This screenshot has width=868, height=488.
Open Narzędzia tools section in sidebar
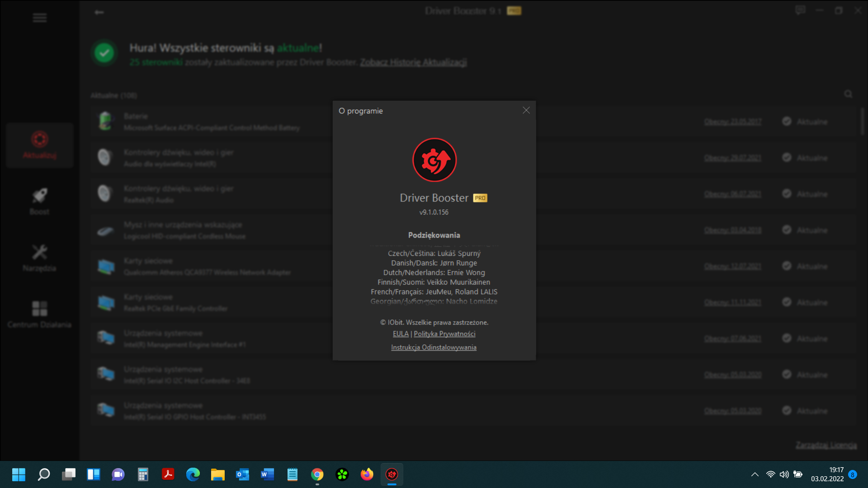pyautogui.click(x=40, y=258)
